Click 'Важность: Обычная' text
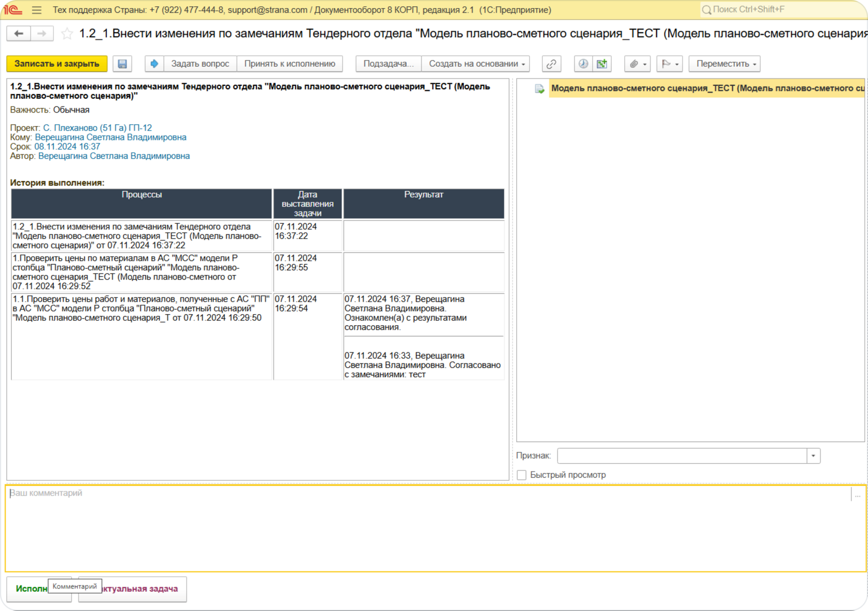 click(50, 110)
